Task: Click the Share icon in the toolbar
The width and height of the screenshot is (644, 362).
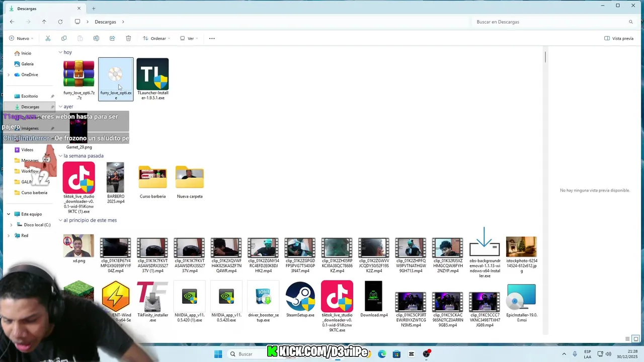Action: (x=112, y=38)
